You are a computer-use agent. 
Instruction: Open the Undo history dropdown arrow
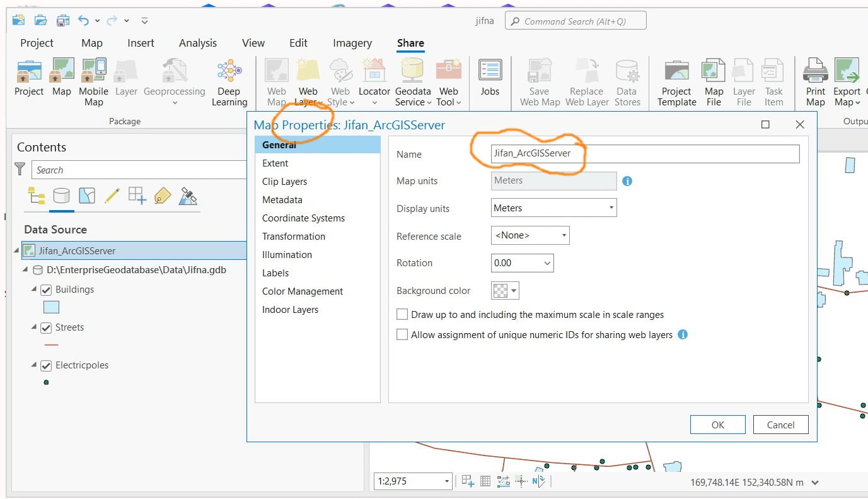[97, 21]
